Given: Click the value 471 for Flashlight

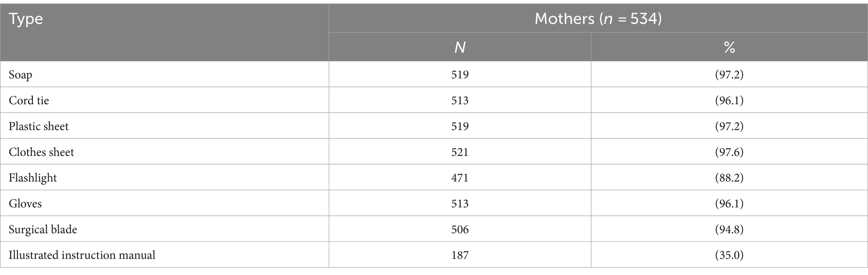Looking at the screenshot, I should (x=460, y=178).
